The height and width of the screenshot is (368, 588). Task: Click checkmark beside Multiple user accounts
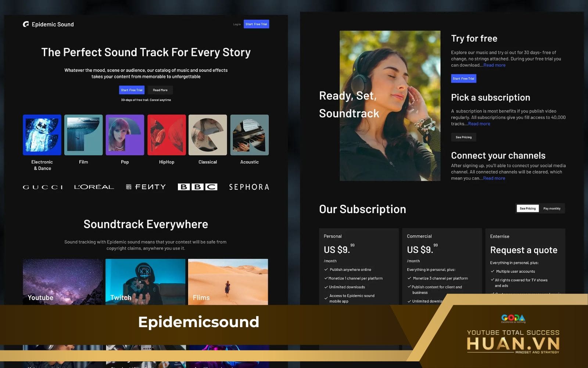pos(492,271)
